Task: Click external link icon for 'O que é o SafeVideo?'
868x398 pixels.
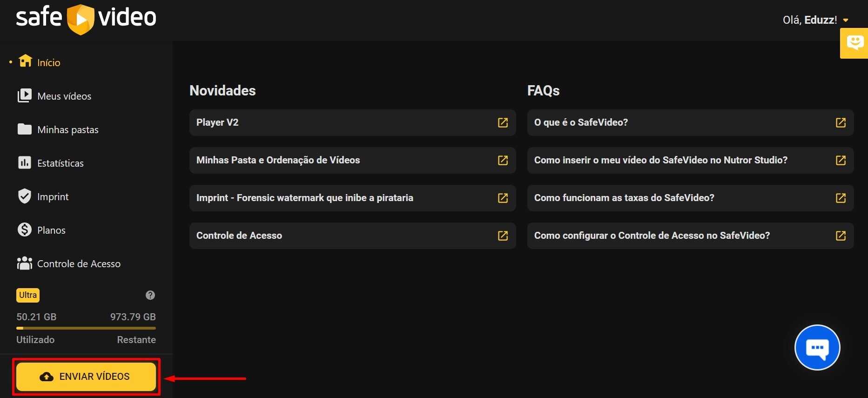Action: tap(840, 122)
